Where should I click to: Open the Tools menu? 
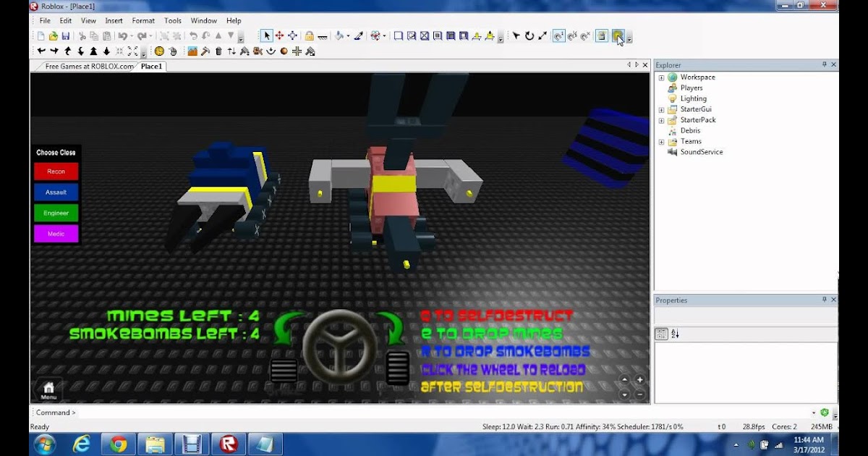[173, 21]
